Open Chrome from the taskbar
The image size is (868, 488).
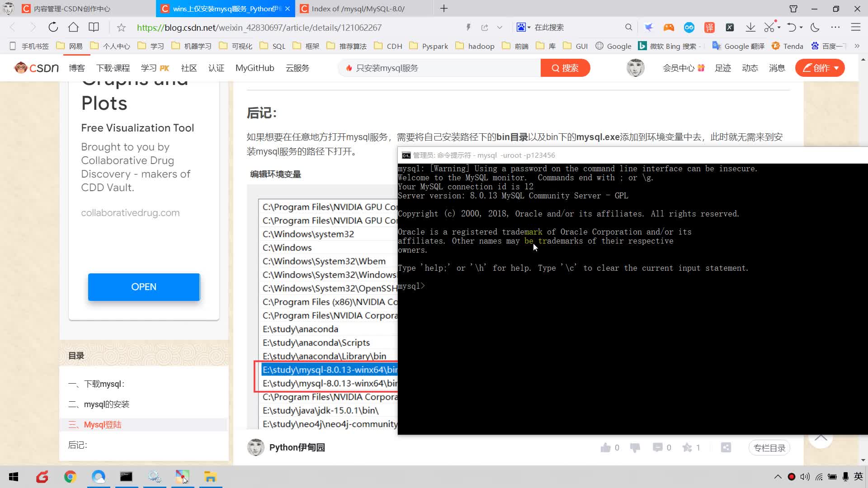point(70,477)
